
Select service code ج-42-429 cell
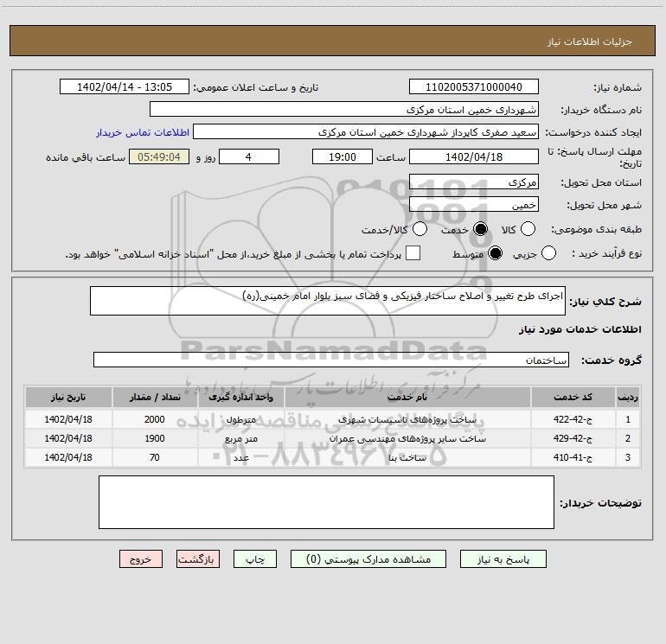click(573, 438)
